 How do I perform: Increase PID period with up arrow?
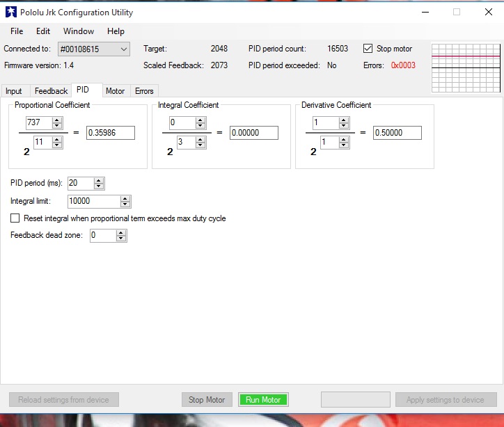click(99, 180)
